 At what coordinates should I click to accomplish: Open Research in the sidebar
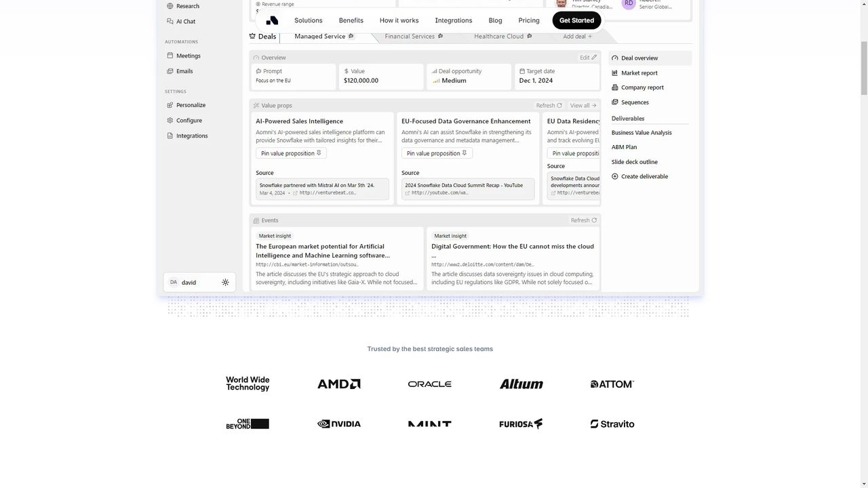[x=183, y=6]
